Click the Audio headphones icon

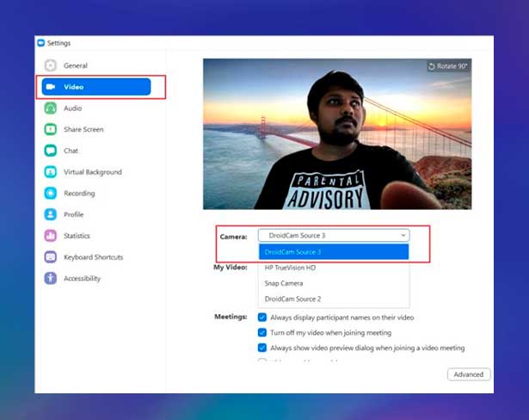tap(51, 108)
